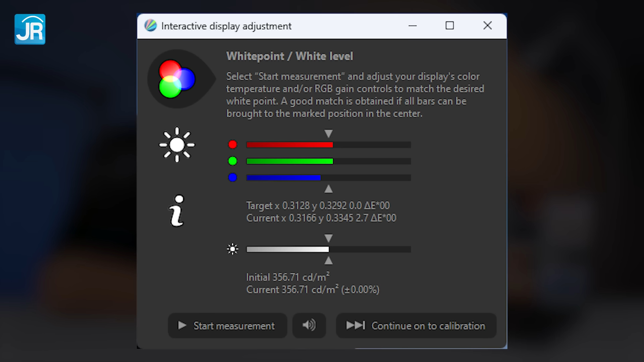
Task: Click the large brightness sun icon
Action: [x=177, y=145]
